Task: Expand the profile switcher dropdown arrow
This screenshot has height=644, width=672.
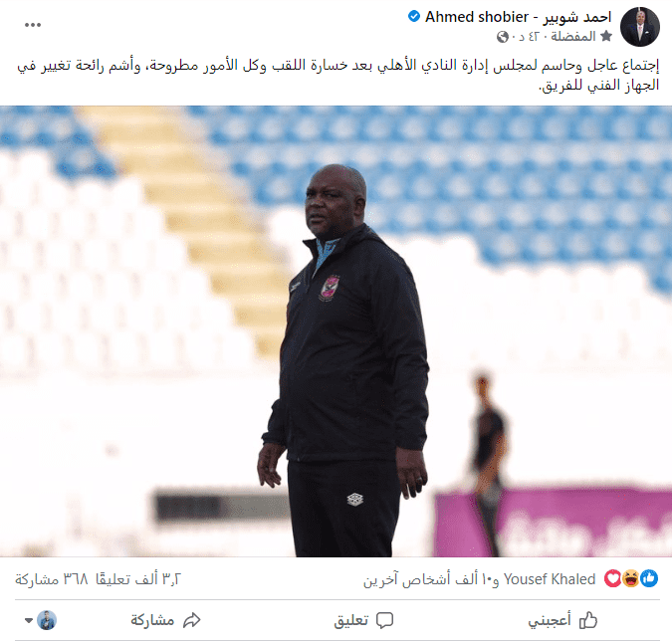Action: pyautogui.click(x=29, y=620)
